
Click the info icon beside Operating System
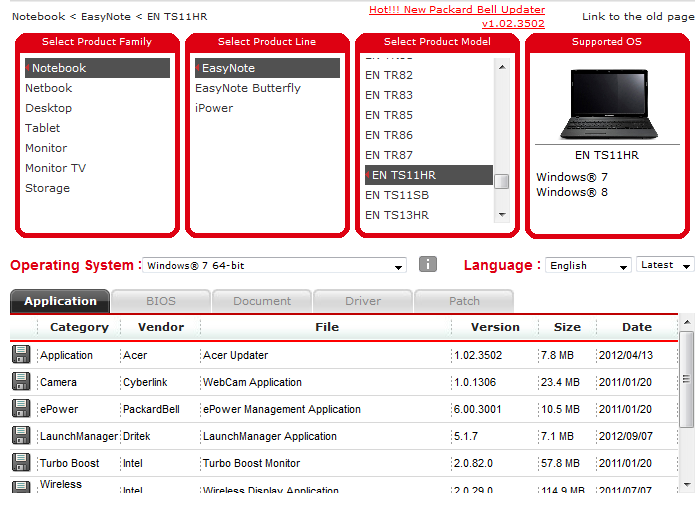tap(427, 265)
